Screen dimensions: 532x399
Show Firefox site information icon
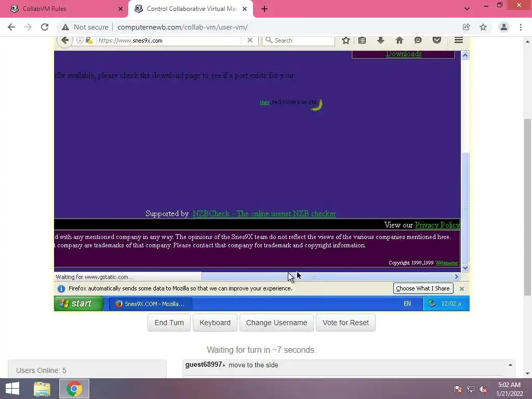click(79, 41)
